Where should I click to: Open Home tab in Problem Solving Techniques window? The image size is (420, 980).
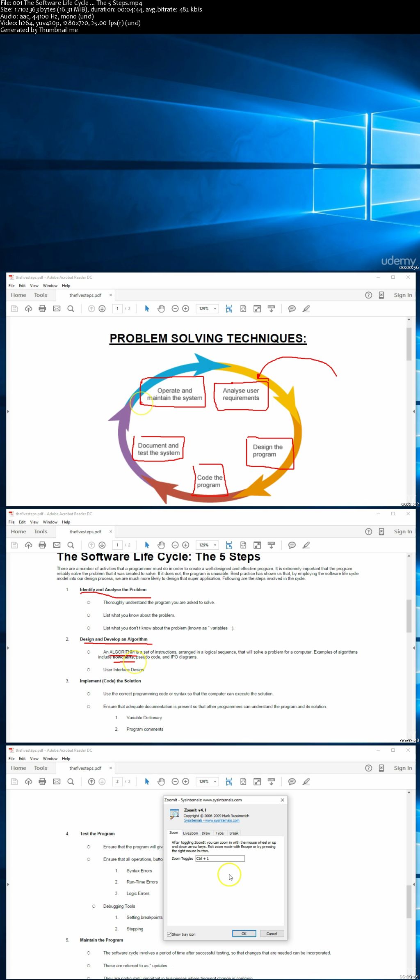point(18,295)
